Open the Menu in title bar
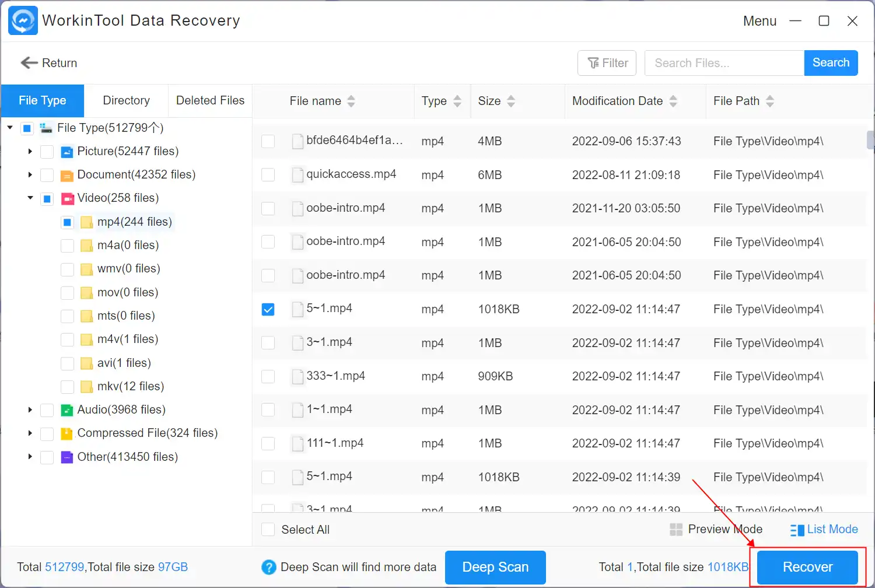This screenshot has width=875, height=588. point(759,22)
